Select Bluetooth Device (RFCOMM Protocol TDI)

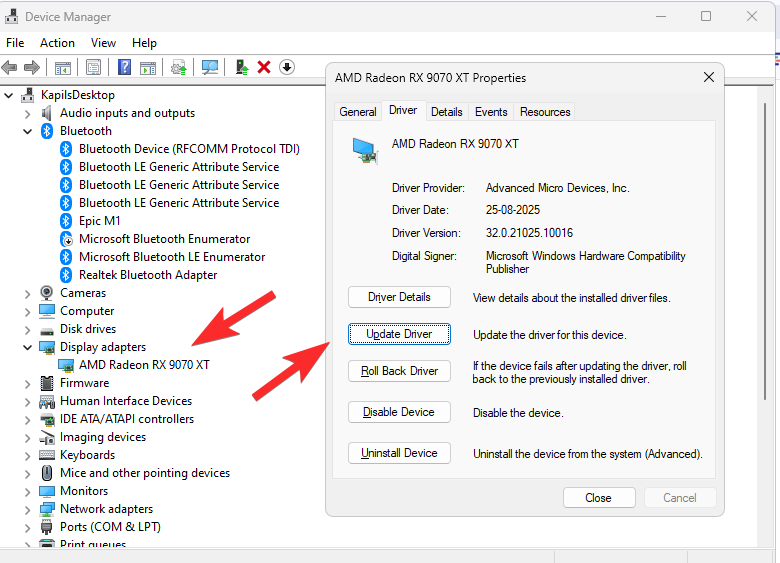pyautogui.click(x=189, y=149)
